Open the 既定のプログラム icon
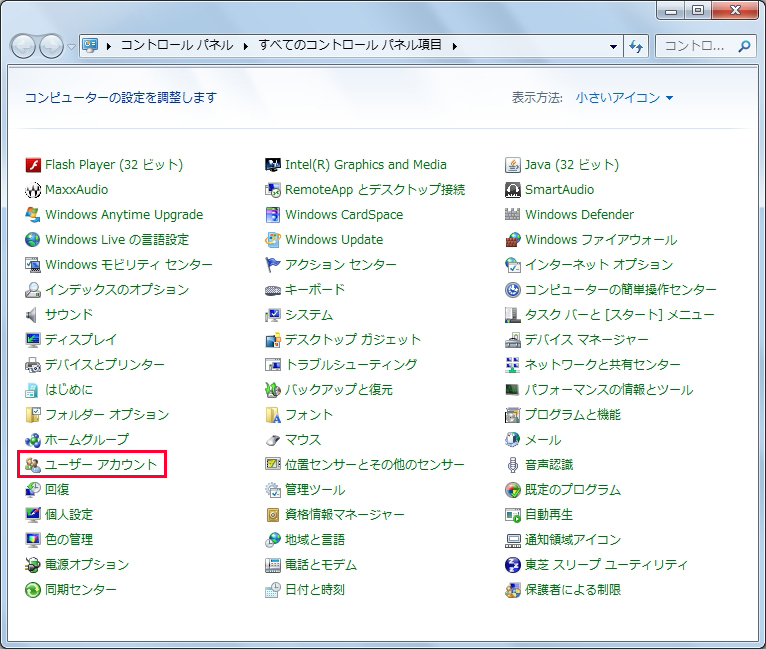Viewport: 766px width, 649px height. click(512, 490)
